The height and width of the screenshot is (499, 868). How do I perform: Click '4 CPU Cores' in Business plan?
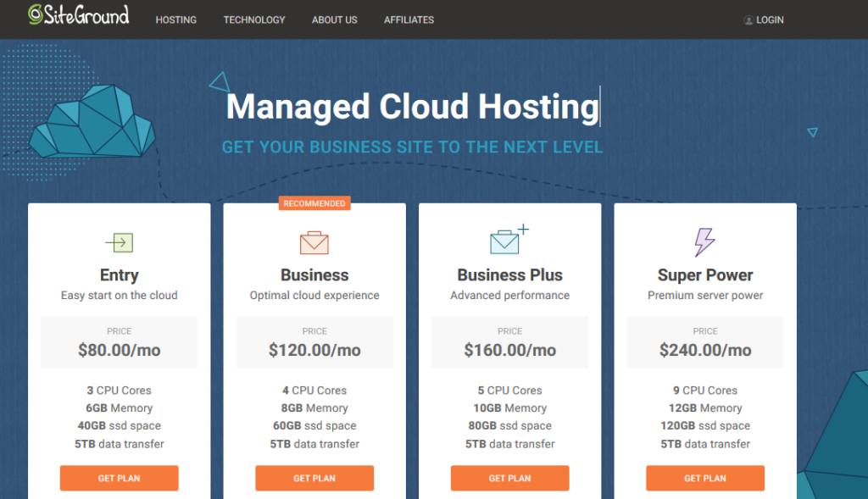click(314, 391)
